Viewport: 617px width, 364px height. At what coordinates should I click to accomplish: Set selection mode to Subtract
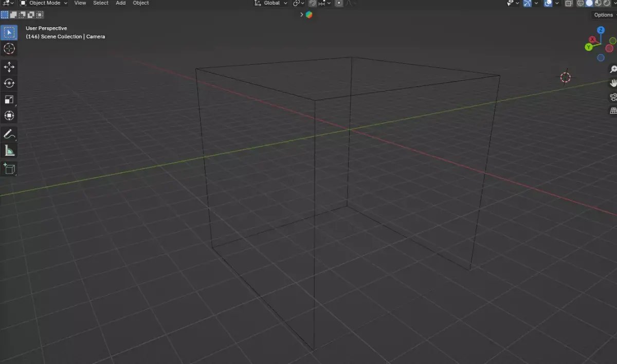click(22, 15)
